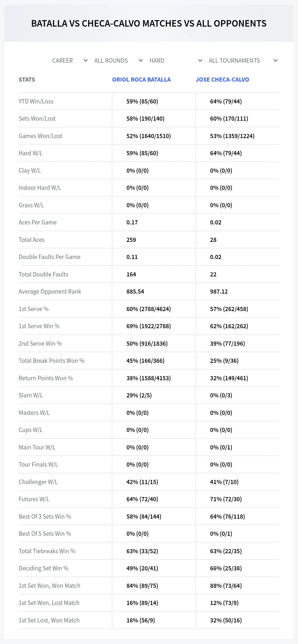Click Checa-Calvo's 1st Set Lost, Won Match value
Image resolution: width=298 pixels, height=644 pixels.
pos(226,620)
